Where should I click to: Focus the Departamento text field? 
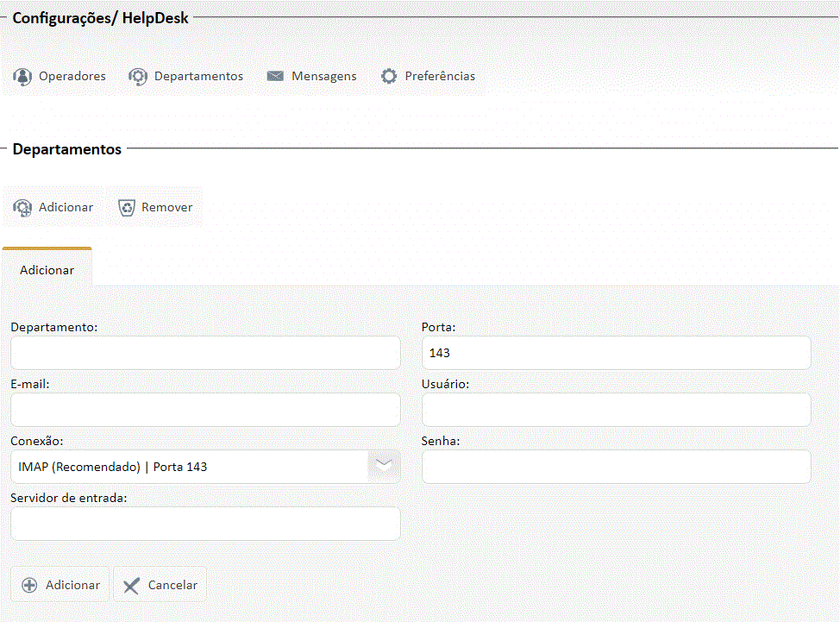(205, 353)
